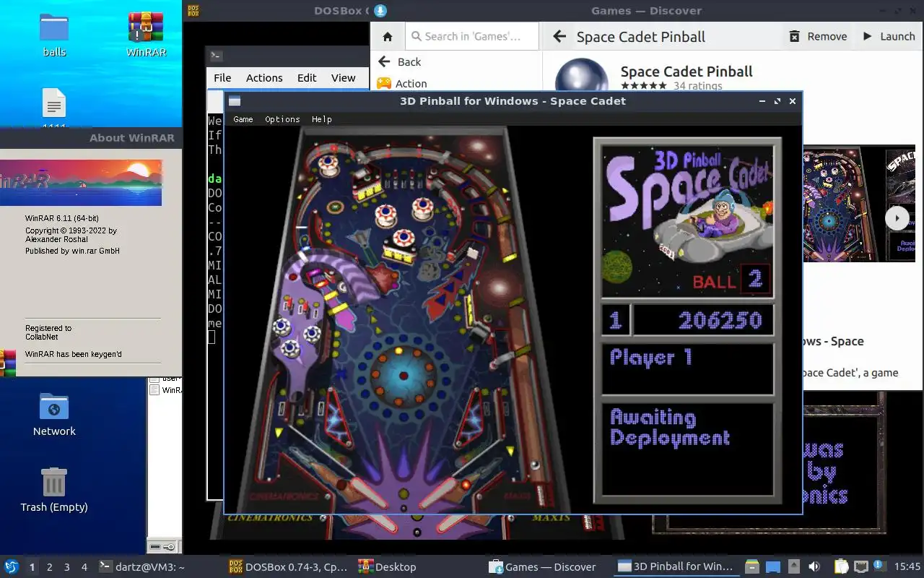Screen dimensions: 924x578
Task: Switch to the 3D Pinball taskbar entry
Action: pyautogui.click(x=676, y=567)
